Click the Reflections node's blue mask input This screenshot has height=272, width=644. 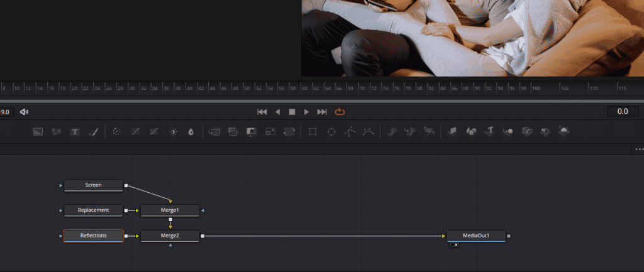click(x=61, y=236)
